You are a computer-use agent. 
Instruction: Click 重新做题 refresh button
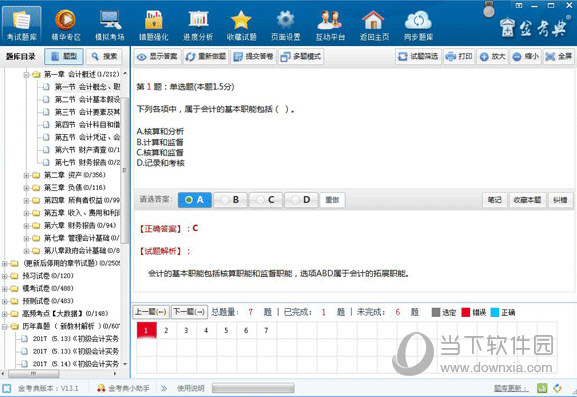pos(206,57)
